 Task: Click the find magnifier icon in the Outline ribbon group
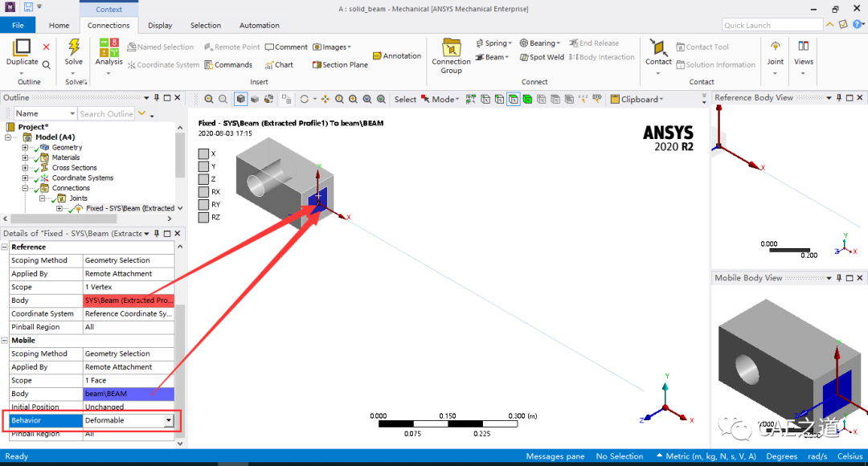coord(47,65)
